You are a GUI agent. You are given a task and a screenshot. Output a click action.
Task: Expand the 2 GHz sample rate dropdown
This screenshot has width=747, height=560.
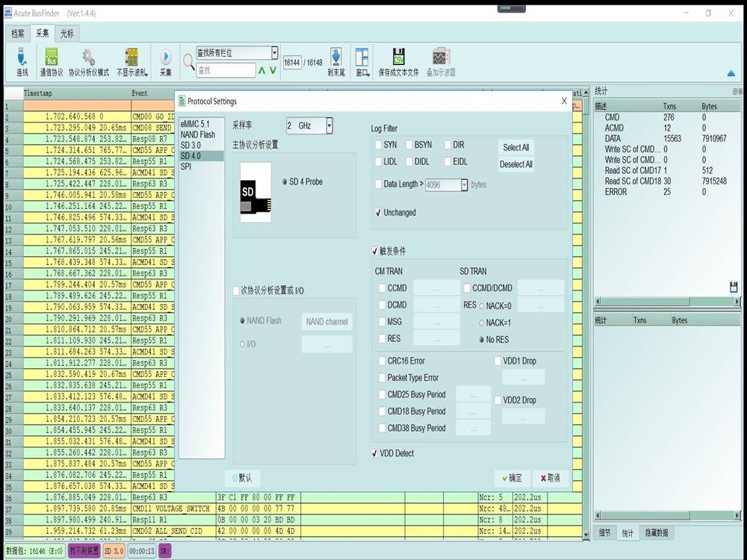coord(329,126)
